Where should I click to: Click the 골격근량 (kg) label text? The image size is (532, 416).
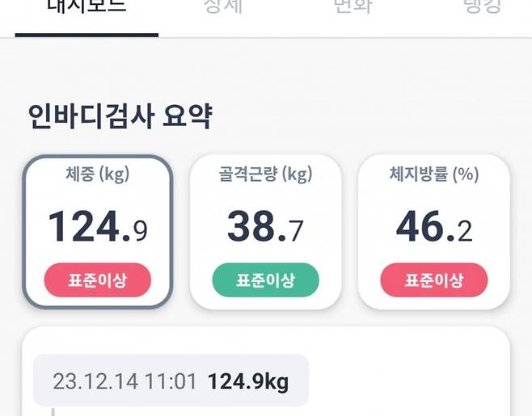(265, 174)
